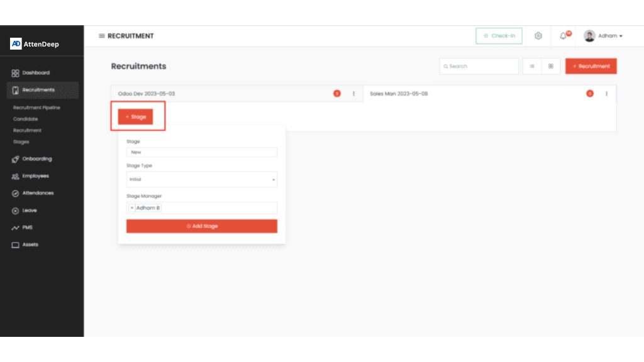Screen dimensions: 644x362
Task: Go to Recruitment Pipeline submenu
Action: [x=36, y=107]
